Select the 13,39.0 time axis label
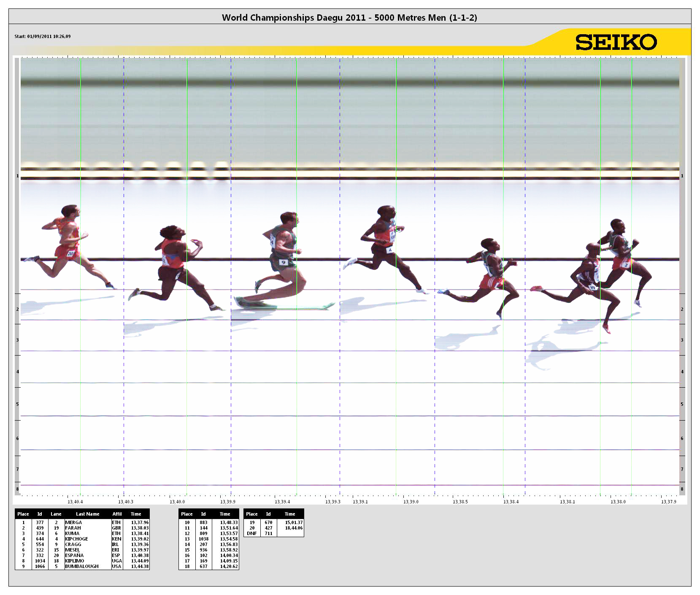This screenshot has width=700, height=595. [411, 502]
